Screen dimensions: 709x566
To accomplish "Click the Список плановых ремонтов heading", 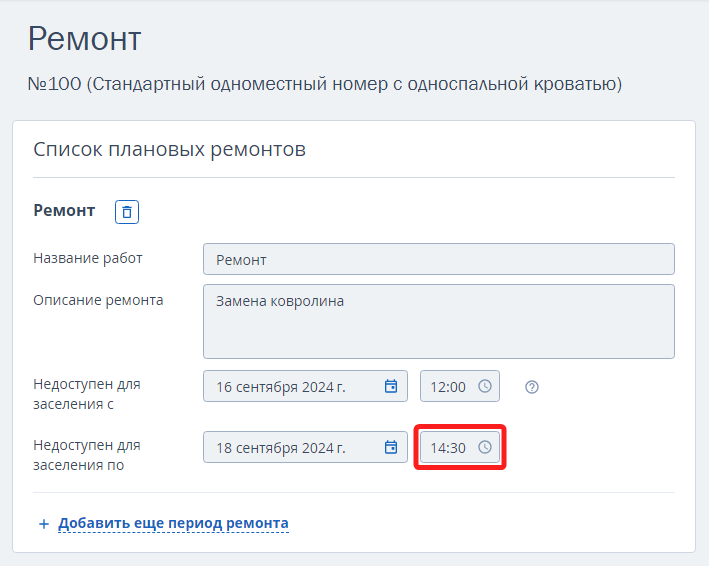I will [170, 149].
